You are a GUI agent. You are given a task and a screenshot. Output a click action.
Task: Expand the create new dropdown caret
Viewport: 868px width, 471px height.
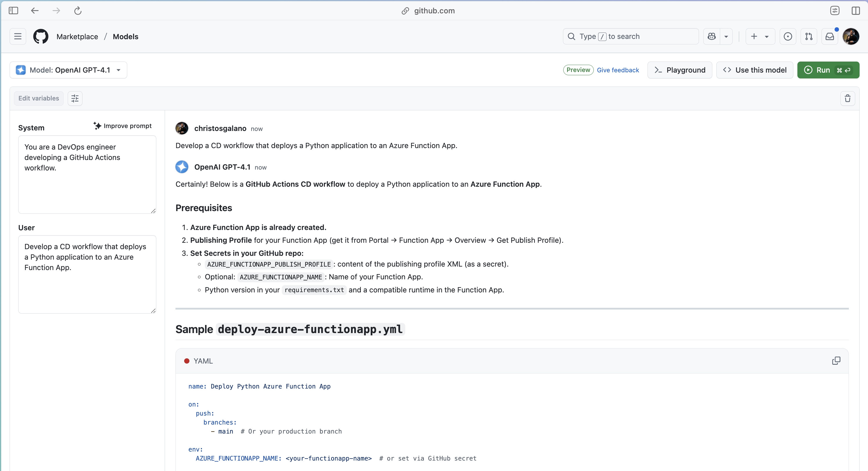coord(767,36)
